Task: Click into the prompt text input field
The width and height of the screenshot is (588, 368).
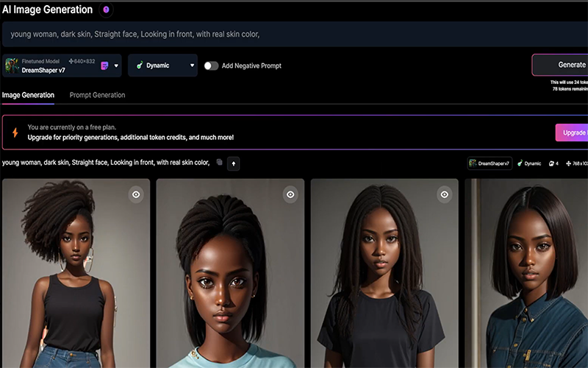Action: tap(295, 34)
